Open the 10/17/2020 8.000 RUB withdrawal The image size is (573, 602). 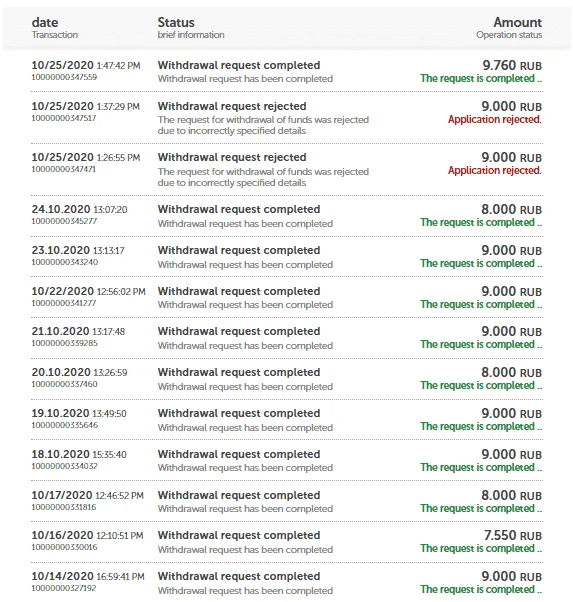pyautogui.click(x=287, y=501)
